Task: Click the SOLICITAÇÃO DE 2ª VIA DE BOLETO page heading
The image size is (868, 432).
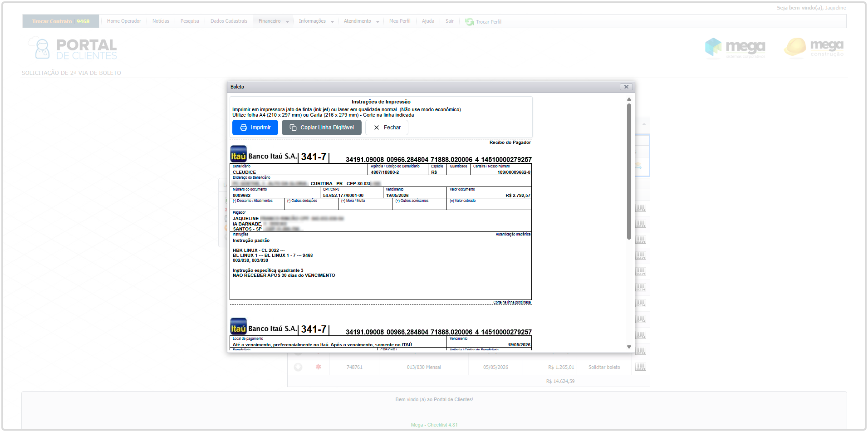Action: coord(71,73)
